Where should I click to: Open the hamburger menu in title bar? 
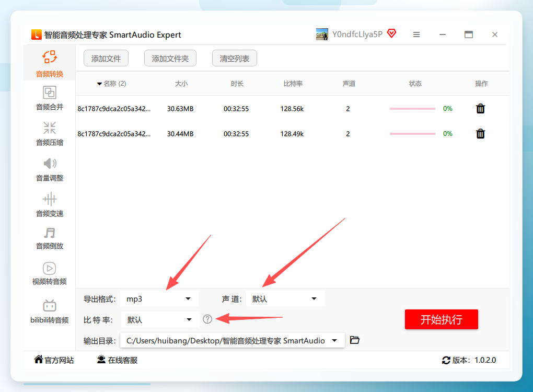pos(416,34)
